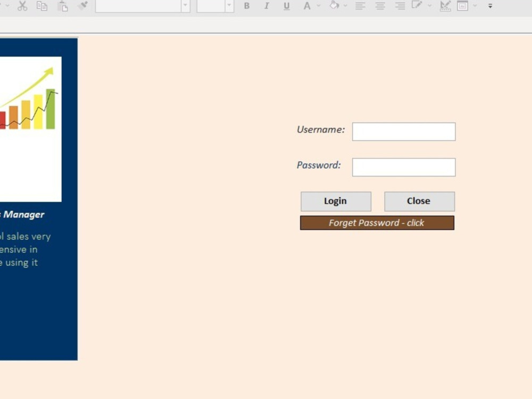Apply the font color A icon
The width and height of the screenshot is (532, 399).
307,6
